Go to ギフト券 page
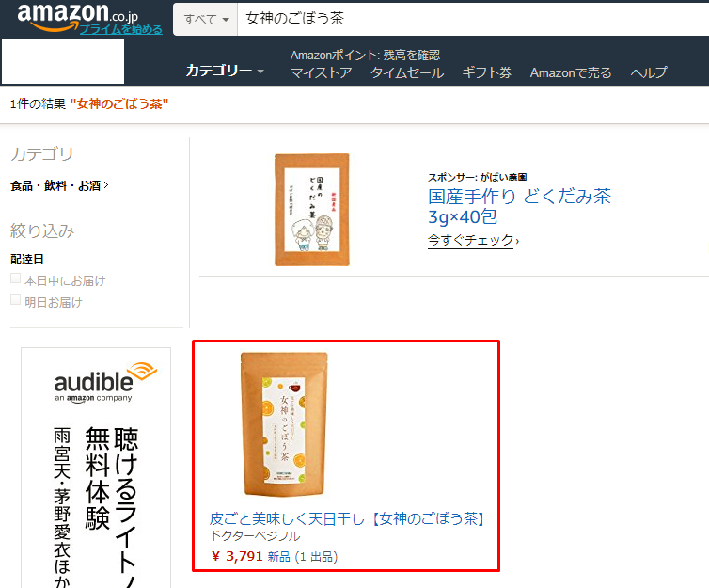709x588 pixels. click(486, 72)
